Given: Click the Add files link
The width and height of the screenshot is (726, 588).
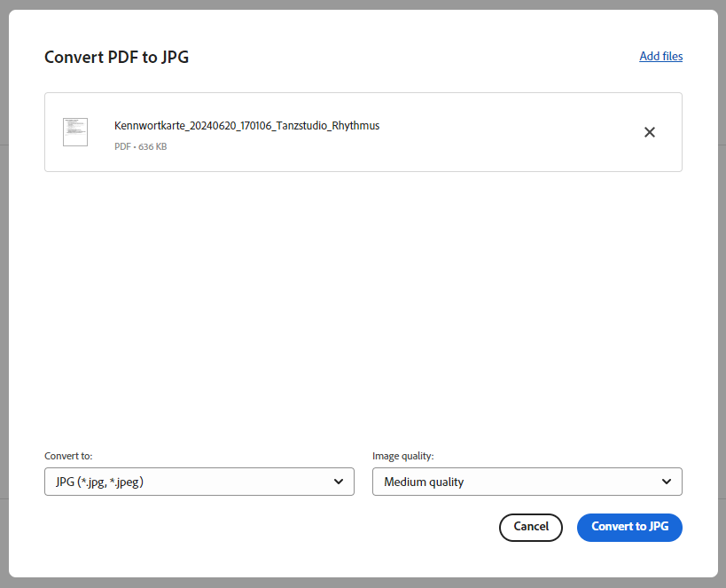Looking at the screenshot, I should click(660, 56).
